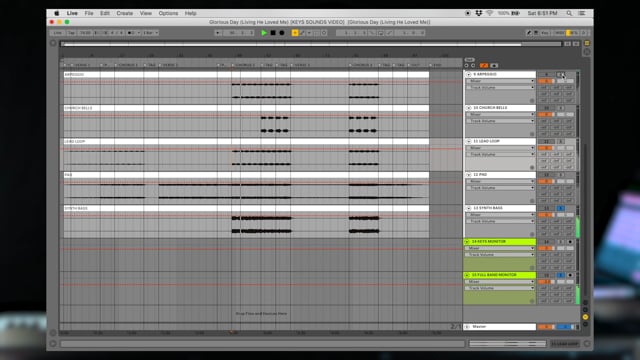Open the Spotlight search icon in menu bar
640x360 pixels.
[x=569, y=13]
